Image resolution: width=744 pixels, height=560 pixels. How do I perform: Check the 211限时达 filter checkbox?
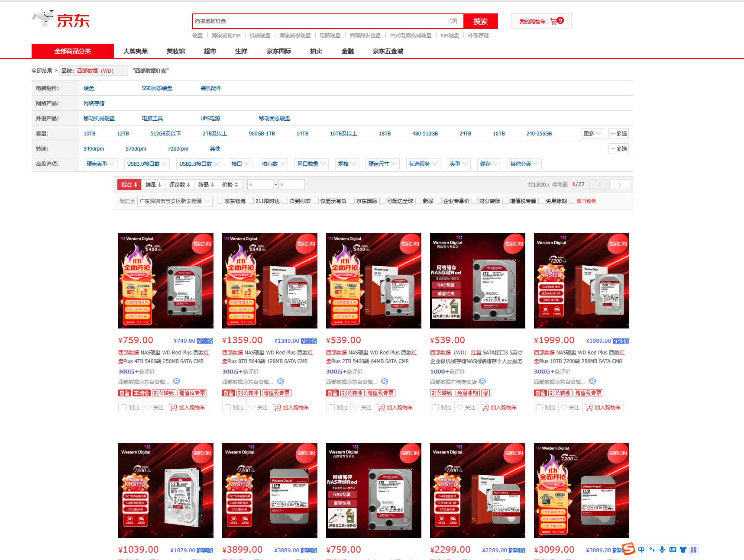point(251,201)
